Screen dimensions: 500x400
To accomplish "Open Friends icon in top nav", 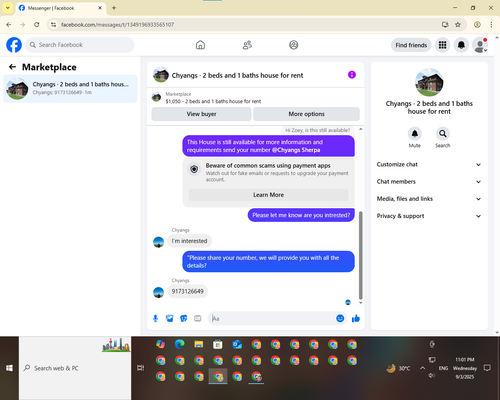I will (247, 45).
